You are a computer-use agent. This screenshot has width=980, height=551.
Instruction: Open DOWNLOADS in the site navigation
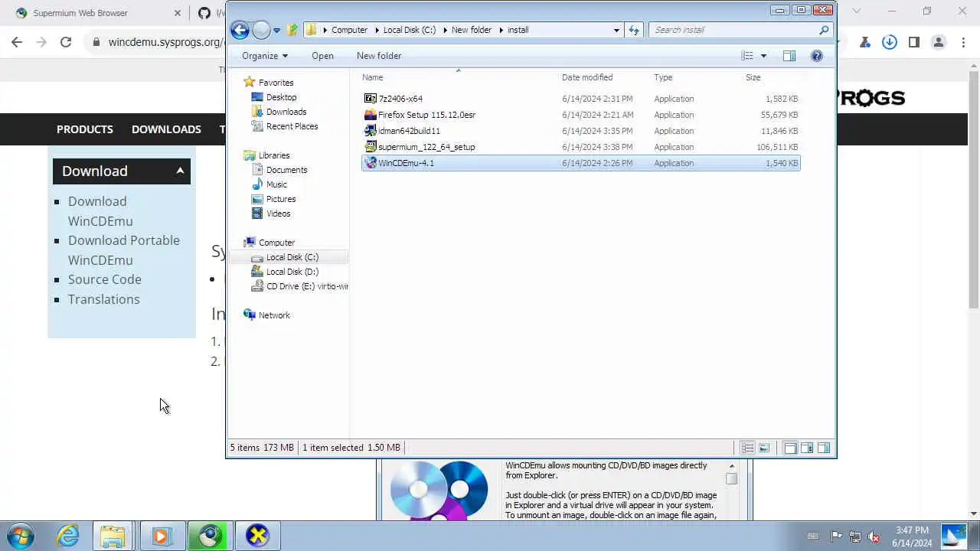166,129
